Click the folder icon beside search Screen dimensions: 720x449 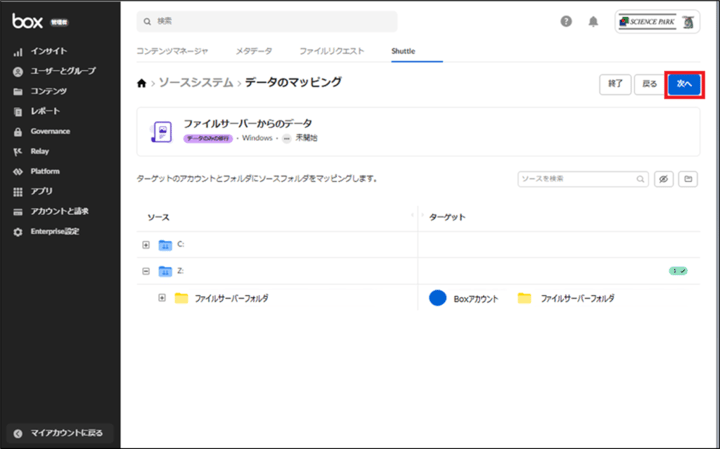click(x=688, y=179)
